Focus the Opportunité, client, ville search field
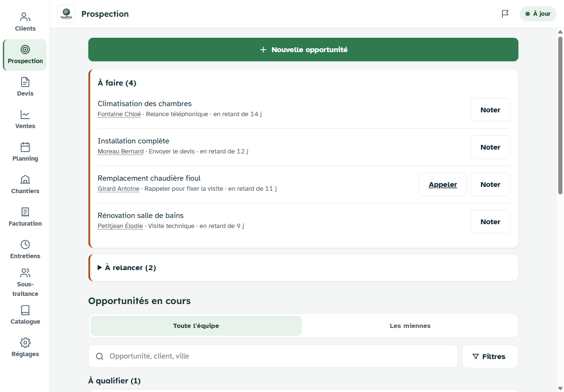Viewport: 564px width, 392px height. 273,357
